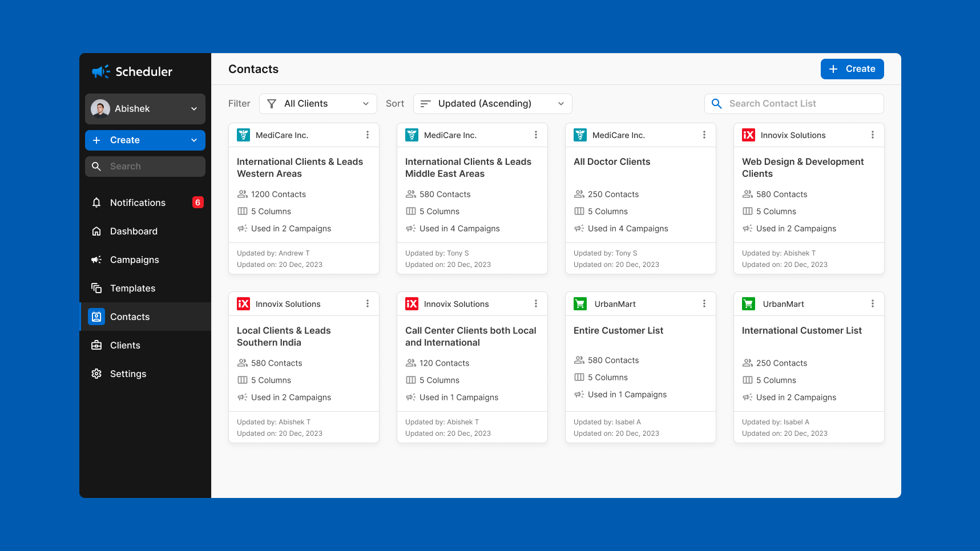Click the top-right Create button
Image resolution: width=980 pixels, height=551 pixels.
(x=852, y=69)
